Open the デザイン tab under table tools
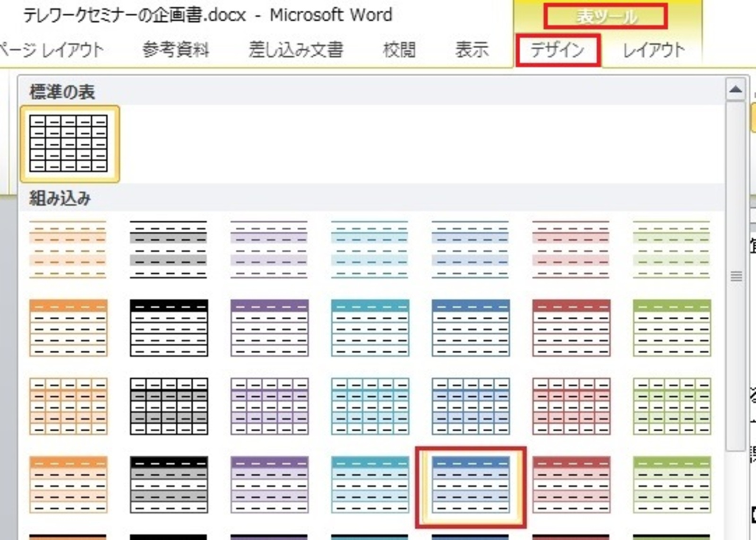 (558, 50)
